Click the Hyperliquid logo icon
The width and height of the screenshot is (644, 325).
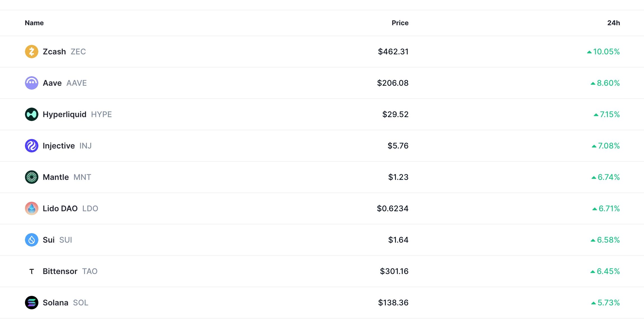32,114
